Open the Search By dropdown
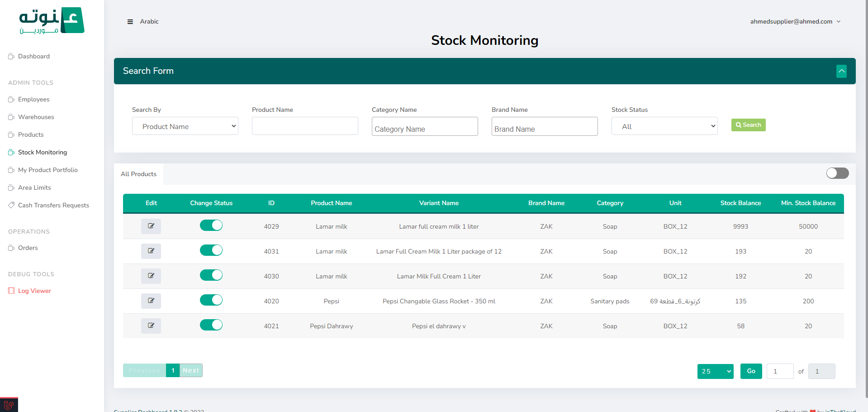 click(185, 126)
